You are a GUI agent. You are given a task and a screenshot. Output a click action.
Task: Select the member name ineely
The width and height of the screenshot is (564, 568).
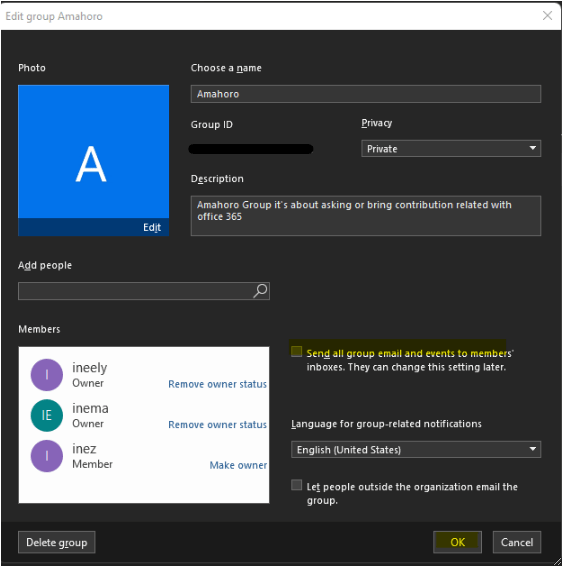[89, 367]
